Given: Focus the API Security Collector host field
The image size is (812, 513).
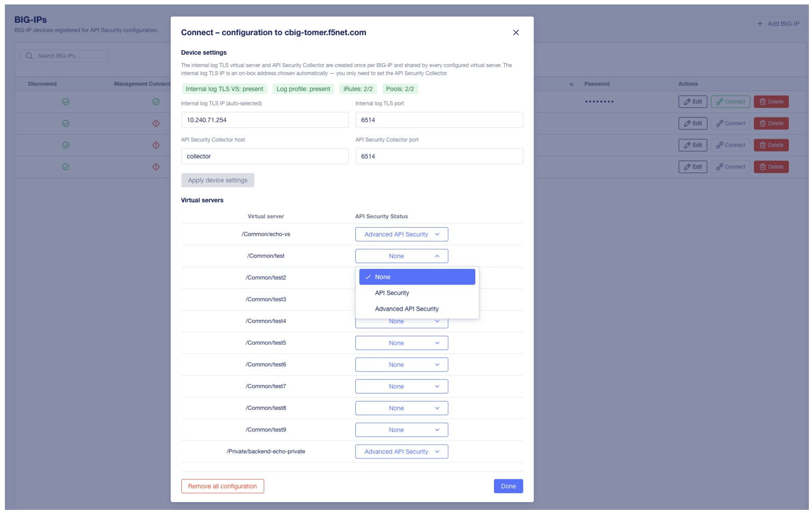Looking at the screenshot, I should click(x=265, y=156).
